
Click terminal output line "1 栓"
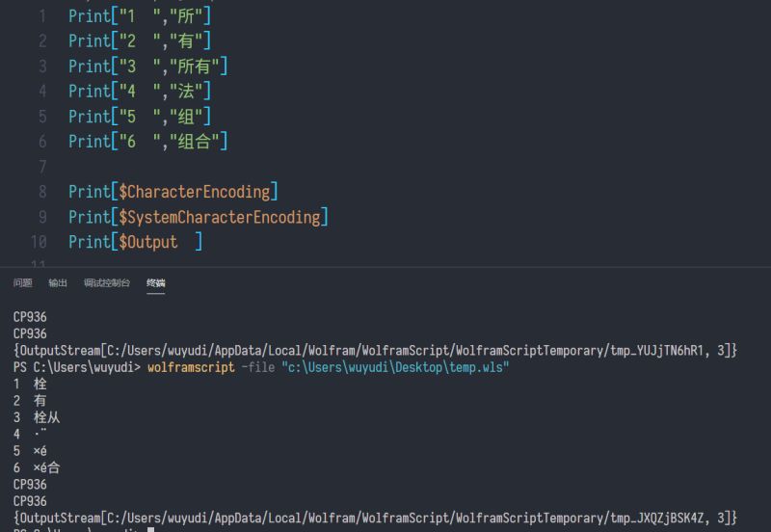tap(30, 384)
